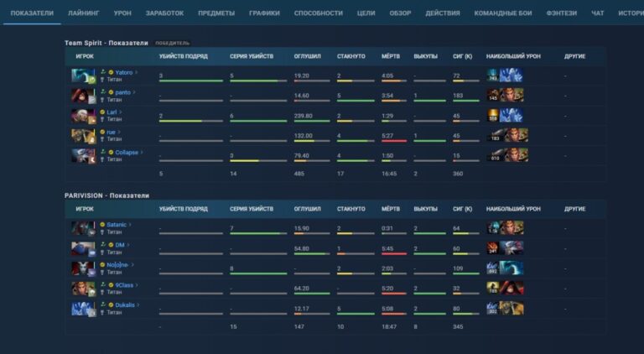Open Larl's player profile link
The height and width of the screenshot is (354, 644).
(112, 112)
